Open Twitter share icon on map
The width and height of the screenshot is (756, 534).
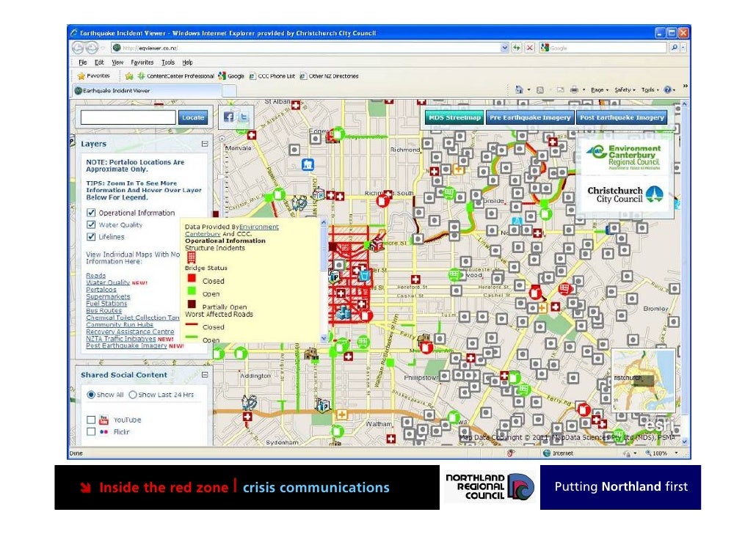pyautogui.click(x=244, y=117)
